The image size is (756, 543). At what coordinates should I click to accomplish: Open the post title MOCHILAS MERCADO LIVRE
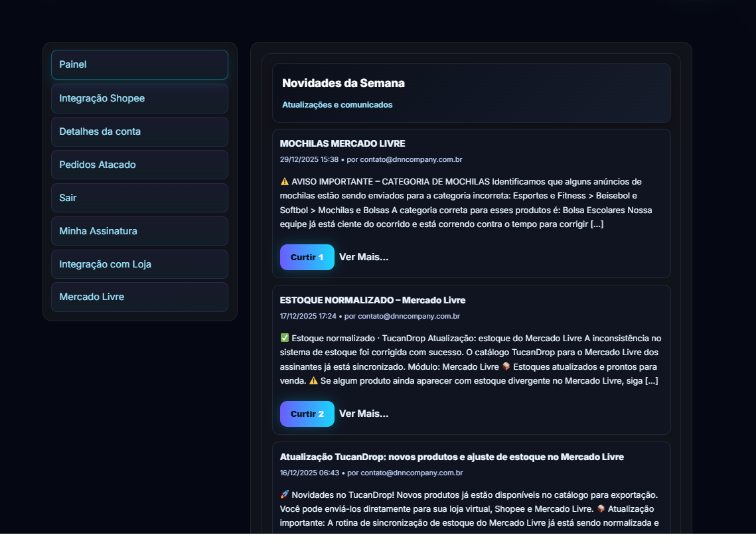(x=343, y=143)
